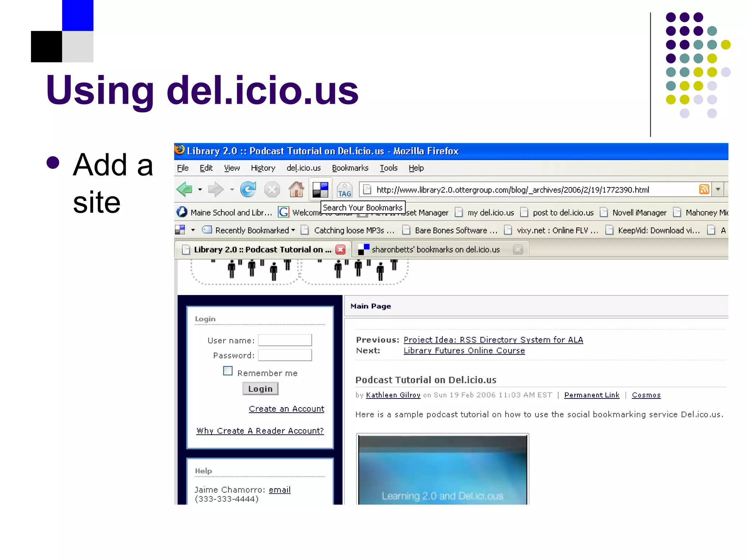The image size is (747, 560).
Task: Close the sharonbetts' bookmarks tab
Action: point(518,249)
